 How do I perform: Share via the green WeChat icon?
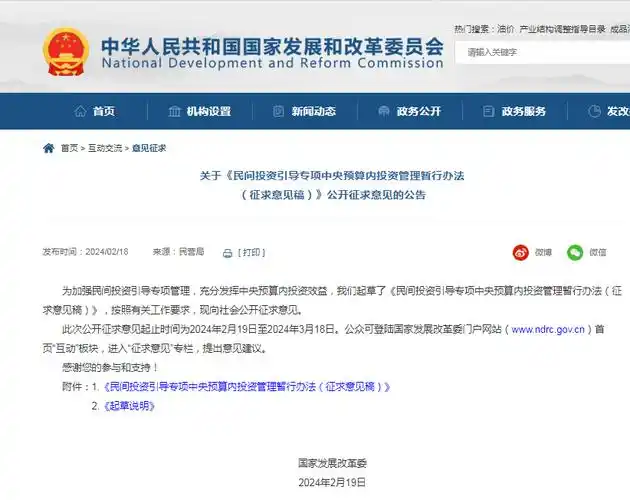coord(575,252)
